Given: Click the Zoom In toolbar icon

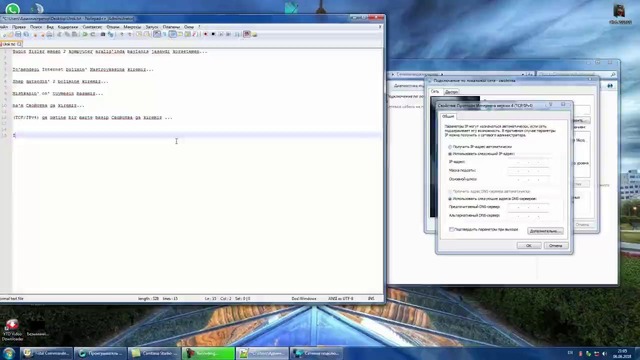Looking at the screenshot, I should 122,34.
